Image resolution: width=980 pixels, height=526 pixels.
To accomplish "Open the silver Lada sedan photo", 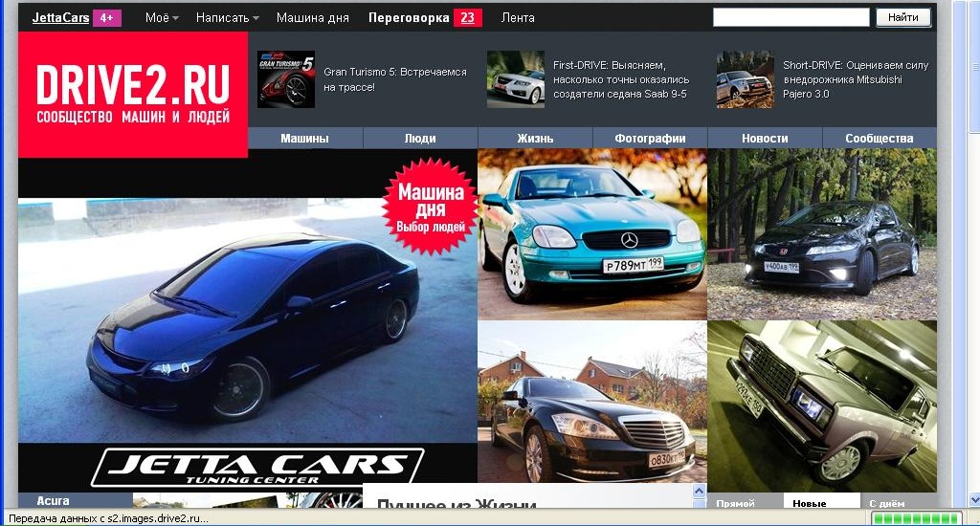I will pyautogui.click(x=822, y=406).
